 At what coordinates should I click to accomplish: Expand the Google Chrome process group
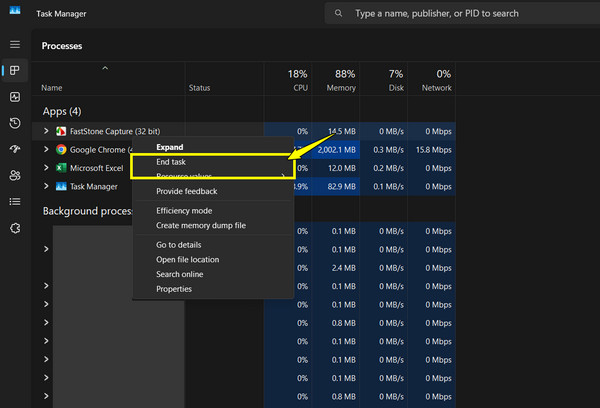(x=46, y=149)
